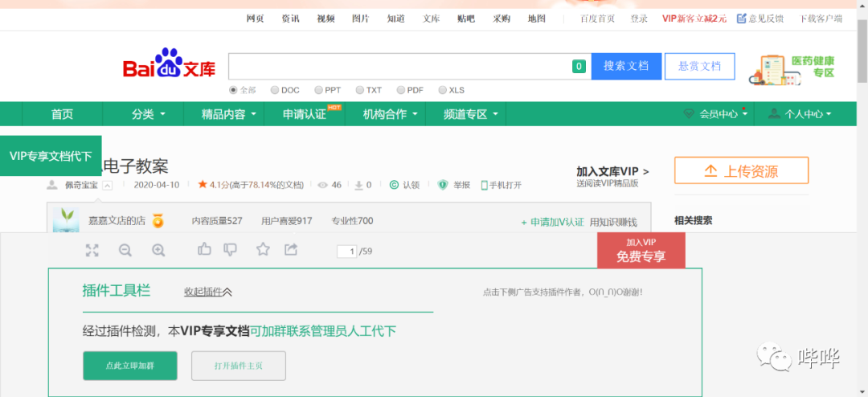Click the green 0 badge in search box
The height and width of the screenshot is (397, 868).
579,67
